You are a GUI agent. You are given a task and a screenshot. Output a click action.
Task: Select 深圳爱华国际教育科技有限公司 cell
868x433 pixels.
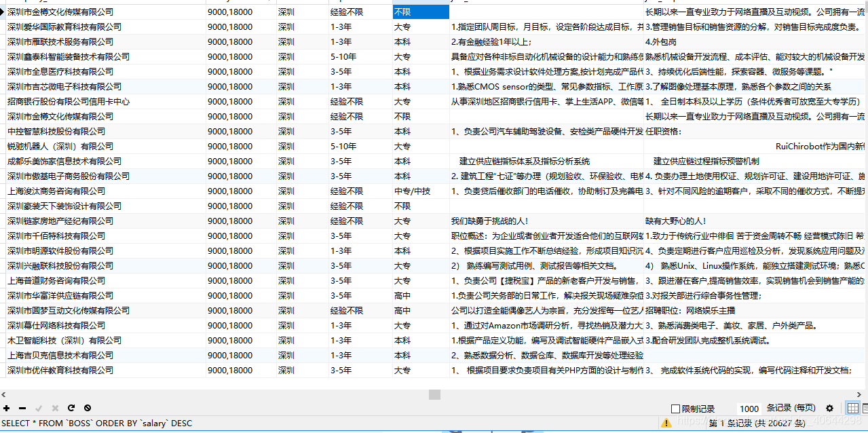(105, 26)
